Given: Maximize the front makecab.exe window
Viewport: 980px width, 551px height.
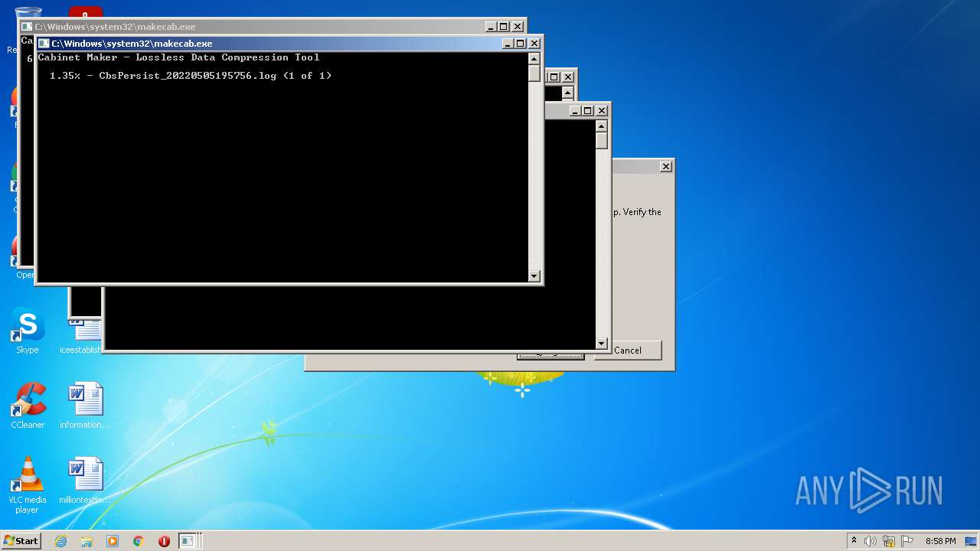Looking at the screenshot, I should (x=521, y=44).
